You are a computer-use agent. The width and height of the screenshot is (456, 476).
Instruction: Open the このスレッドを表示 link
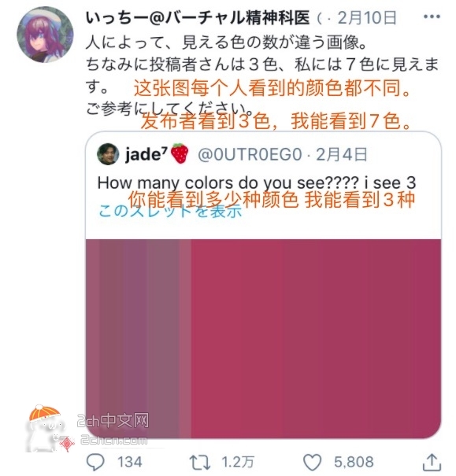170,211
